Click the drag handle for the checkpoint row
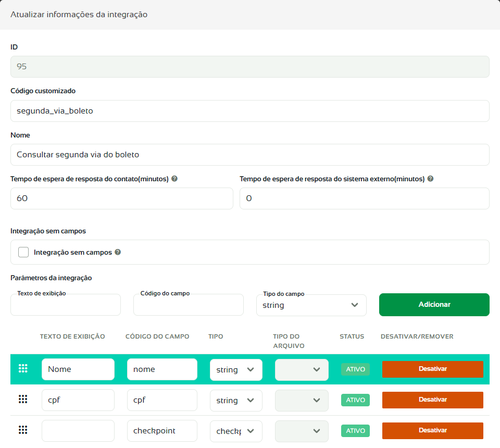 (x=23, y=430)
